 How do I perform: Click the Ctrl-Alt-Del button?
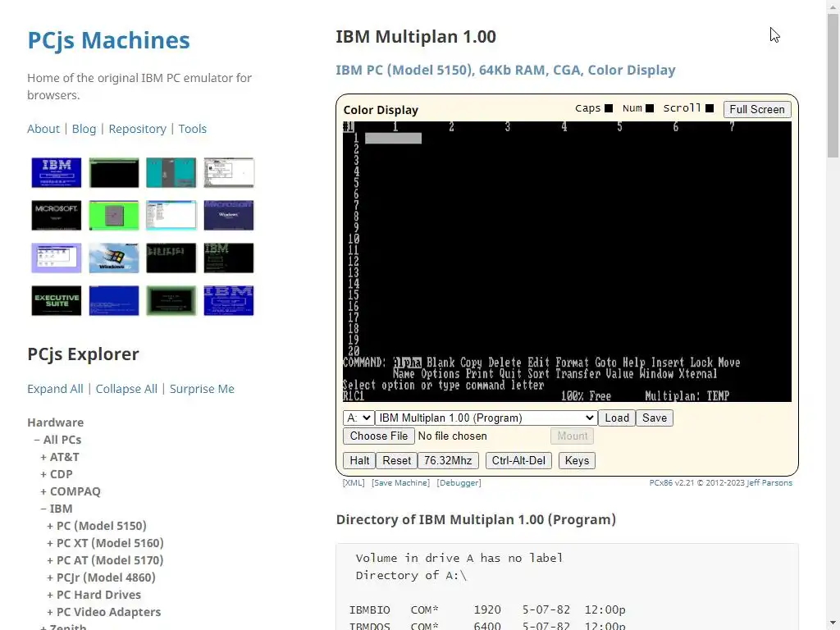518,461
